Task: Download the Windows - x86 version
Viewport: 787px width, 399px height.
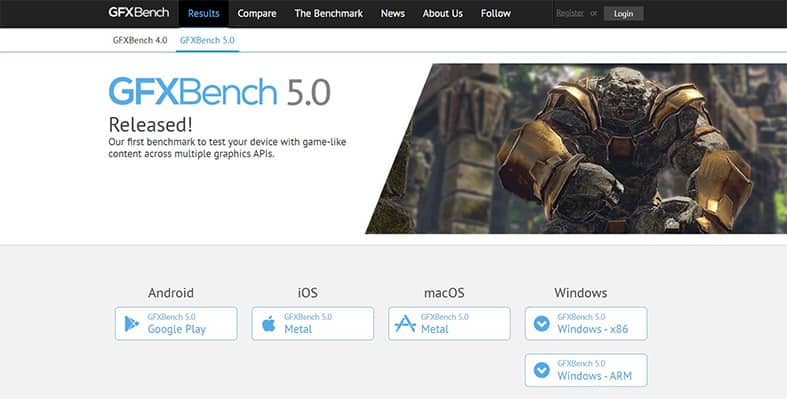Action: [586, 324]
